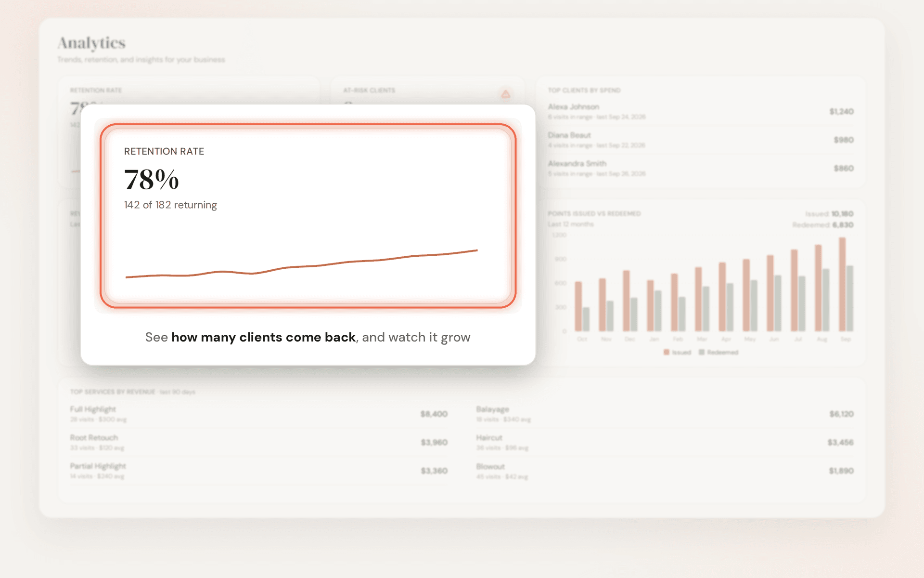This screenshot has height=578, width=924.
Task: Click the $860 spend amount
Action: click(844, 168)
